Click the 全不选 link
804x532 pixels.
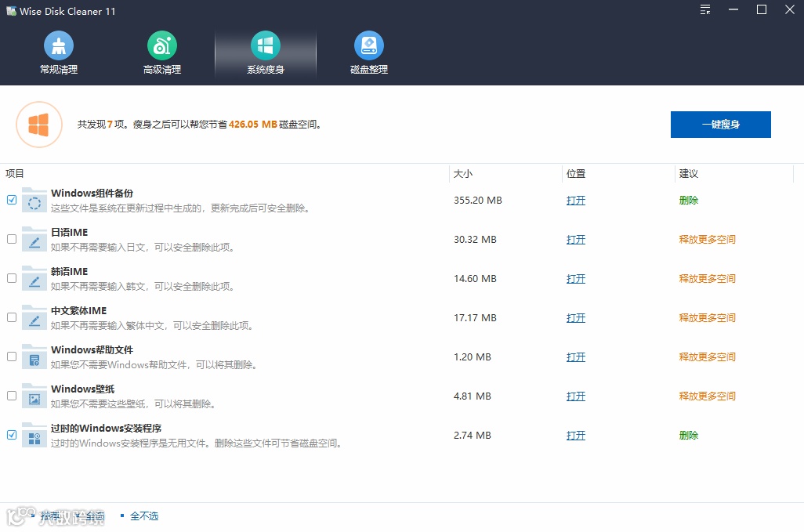(144, 516)
